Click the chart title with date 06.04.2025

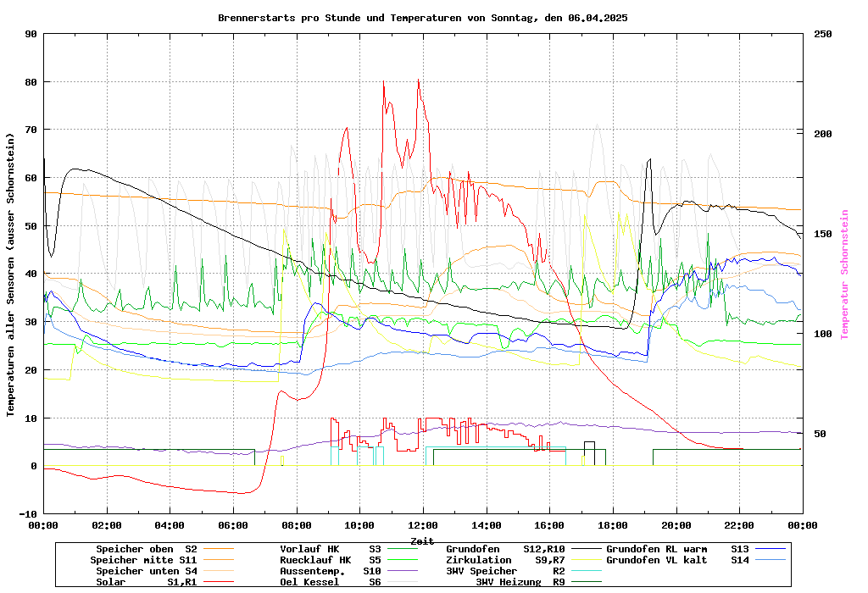point(422,17)
